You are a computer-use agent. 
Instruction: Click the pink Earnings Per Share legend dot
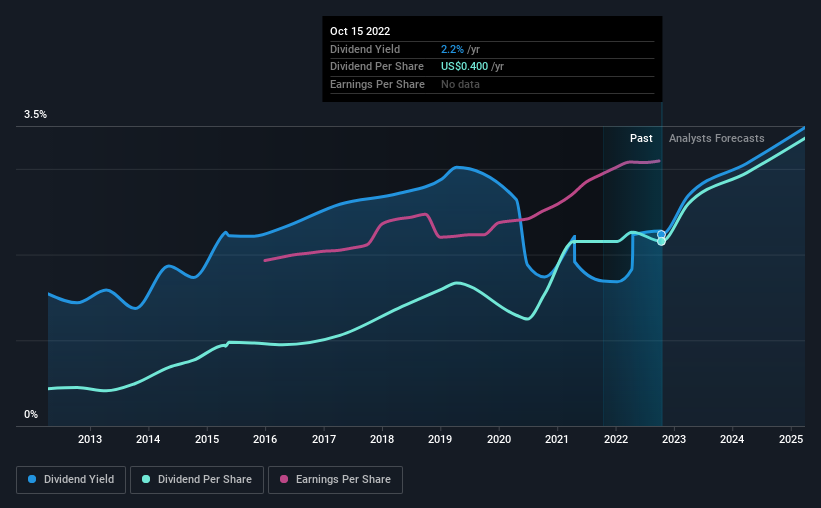284,479
